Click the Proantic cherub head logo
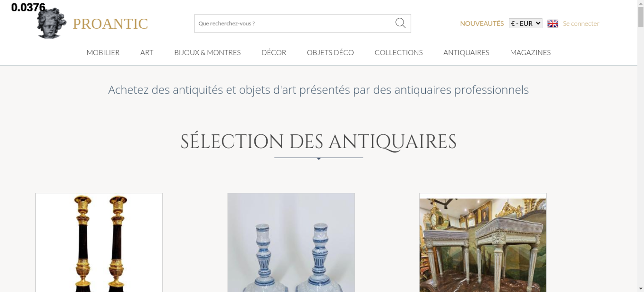This screenshot has height=292, width=644. [52, 23]
